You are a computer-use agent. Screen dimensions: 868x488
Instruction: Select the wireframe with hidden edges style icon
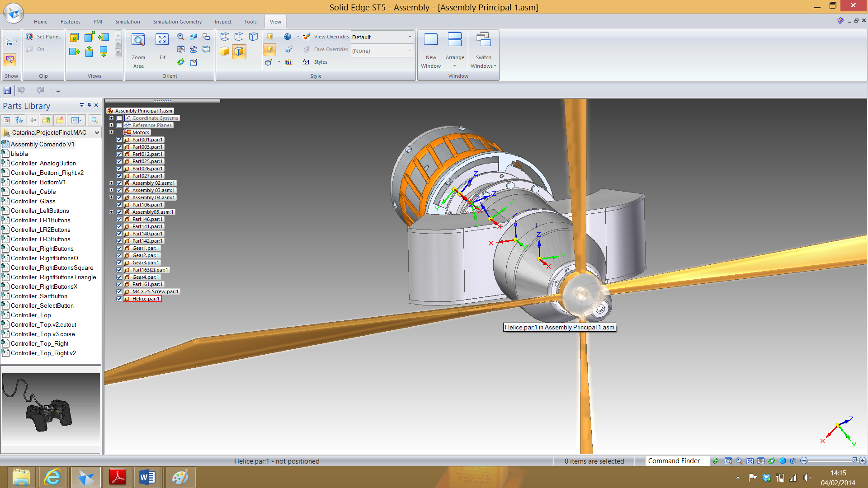tap(239, 37)
